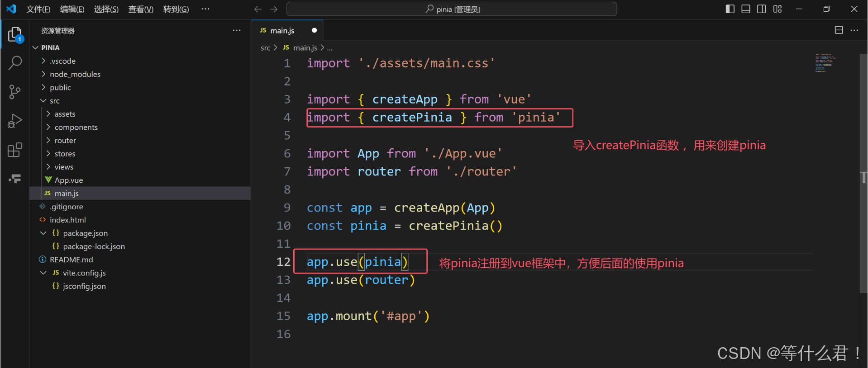Click the VS Code logo icon
The width and height of the screenshot is (868, 368).
tap(11, 9)
